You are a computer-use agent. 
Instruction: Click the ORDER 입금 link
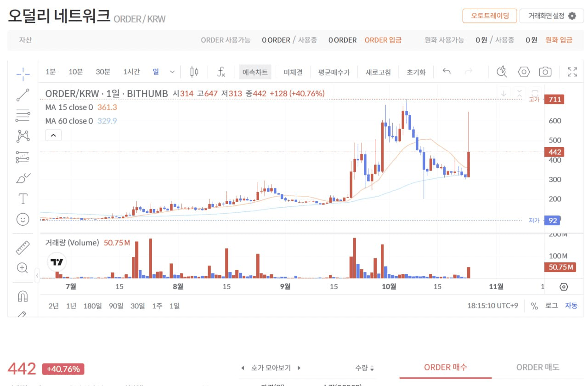(383, 40)
